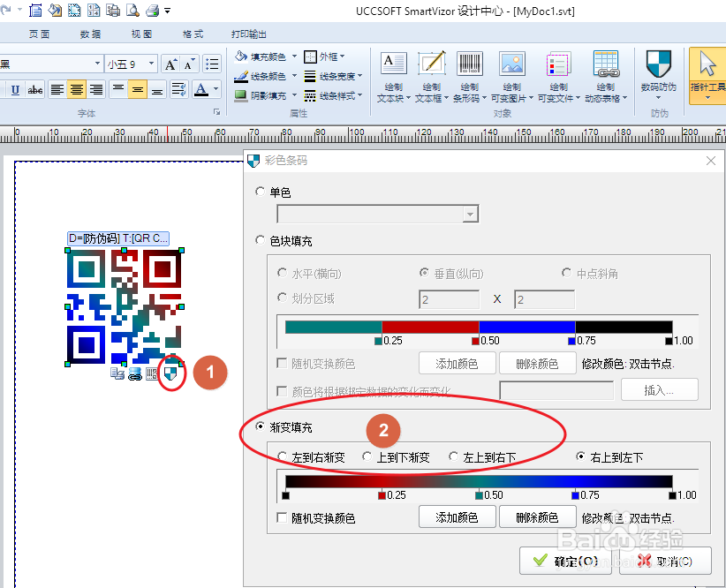Image resolution: width=726 pixels, height=588 pixels.
Task: Decrease font size with small A icon
Action: pos(189,64)
